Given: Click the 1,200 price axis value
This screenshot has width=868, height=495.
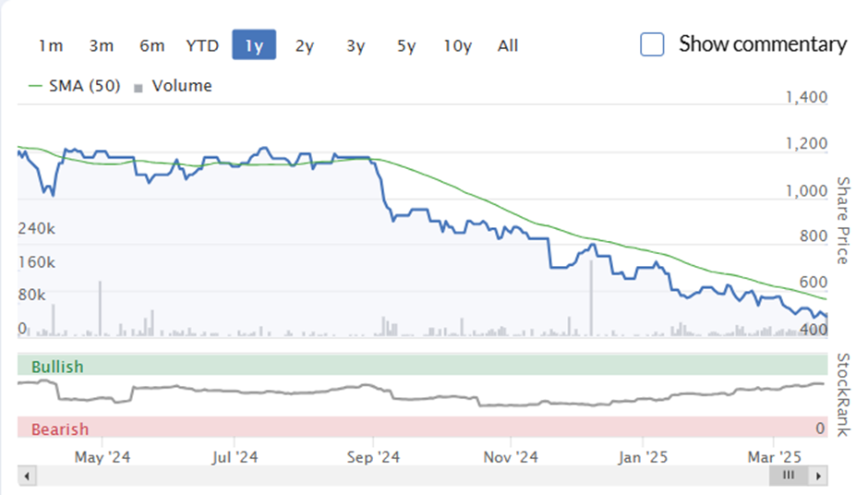Looking at the screenshot, I should coord(806,144).
